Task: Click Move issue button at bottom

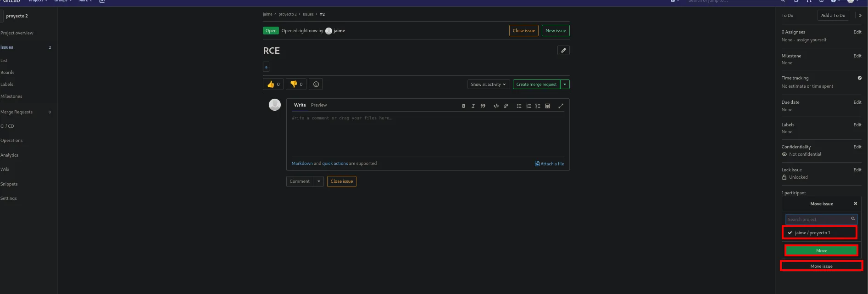Action: (821, 266)
